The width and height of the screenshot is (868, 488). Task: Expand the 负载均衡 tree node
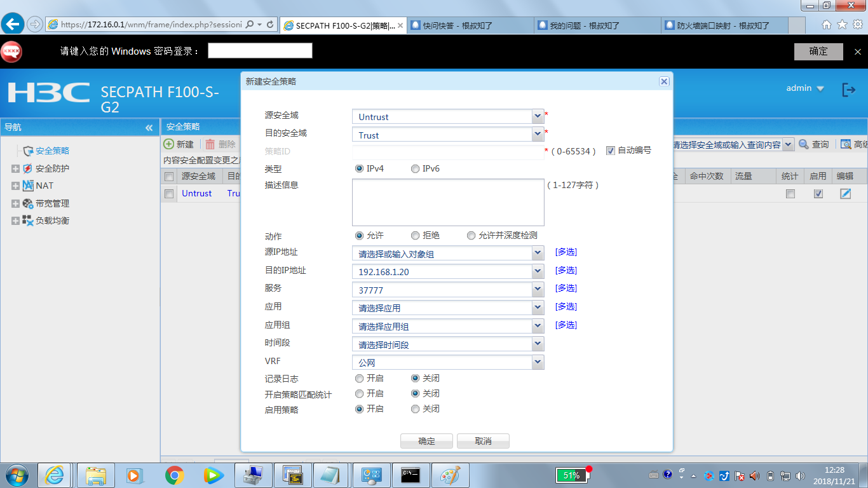click(16, 221)
